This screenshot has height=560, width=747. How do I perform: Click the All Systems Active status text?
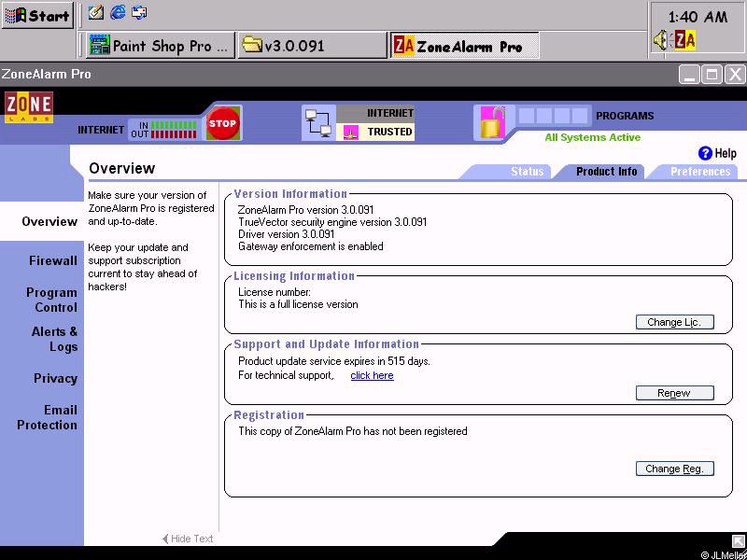tap(593, 137)
